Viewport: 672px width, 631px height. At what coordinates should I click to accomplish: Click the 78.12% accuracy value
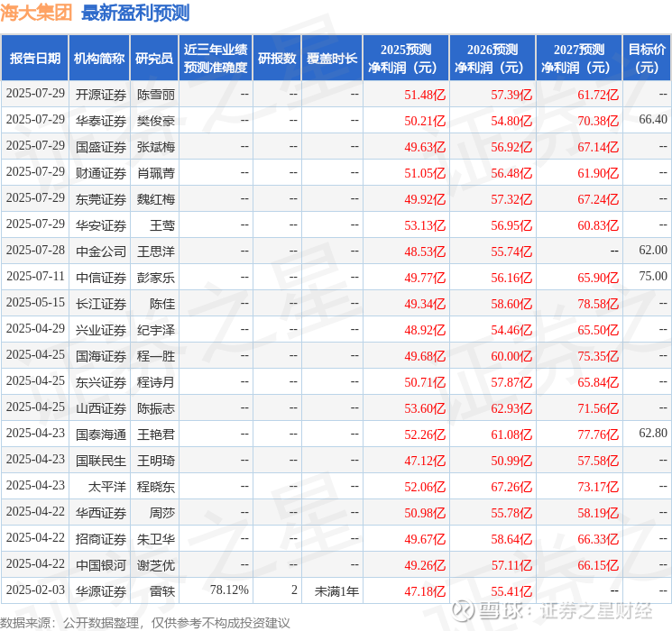pyautogui.click(x=229, y=590)
